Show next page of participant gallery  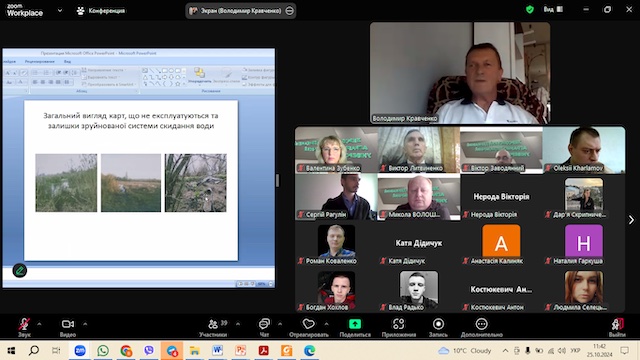(631, 220)
